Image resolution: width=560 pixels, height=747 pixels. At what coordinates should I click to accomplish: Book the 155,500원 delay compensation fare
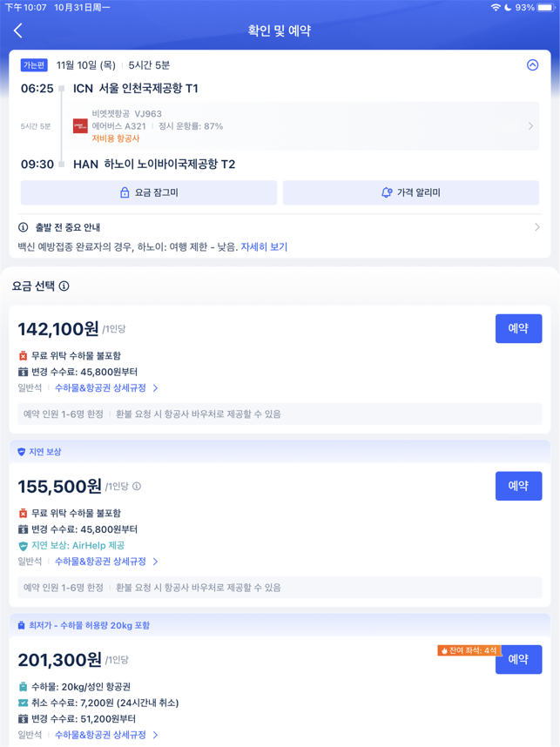[x=518, y=486]
